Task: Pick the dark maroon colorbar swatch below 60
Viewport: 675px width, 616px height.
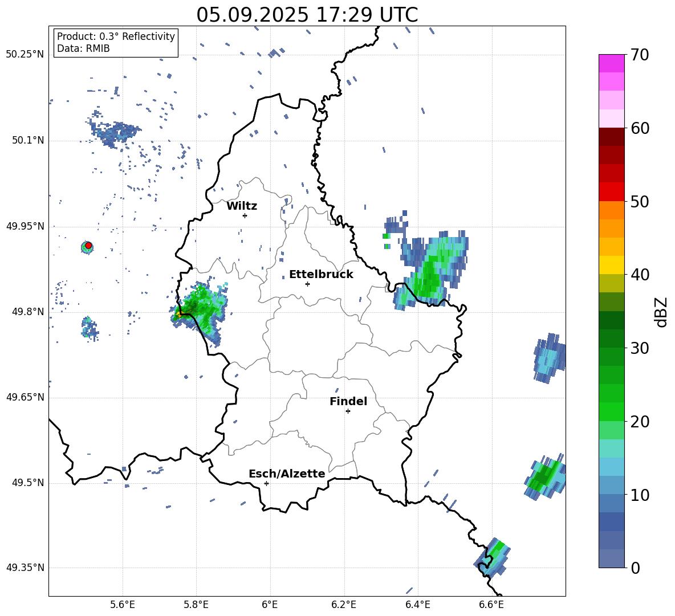Action: 611,137
